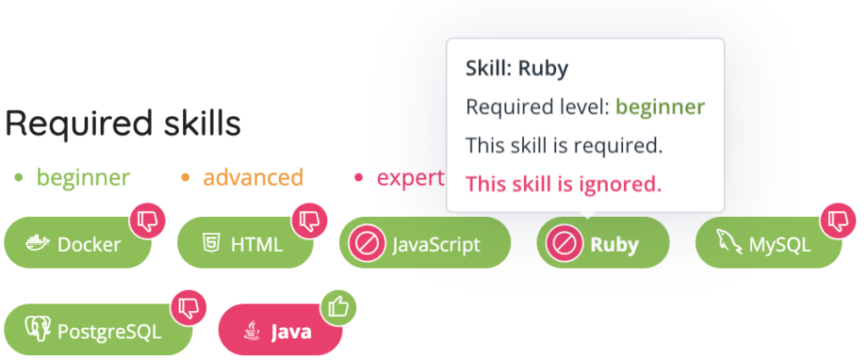868x361 pixels.
Task: Click the HTML5 shield icon
Action: (210, 245)
